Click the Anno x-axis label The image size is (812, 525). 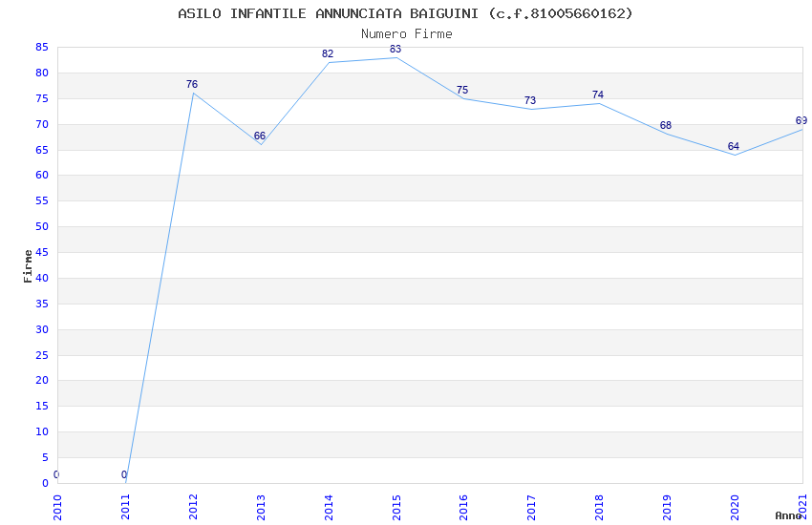pyautogui.click(x=788, y=515)
